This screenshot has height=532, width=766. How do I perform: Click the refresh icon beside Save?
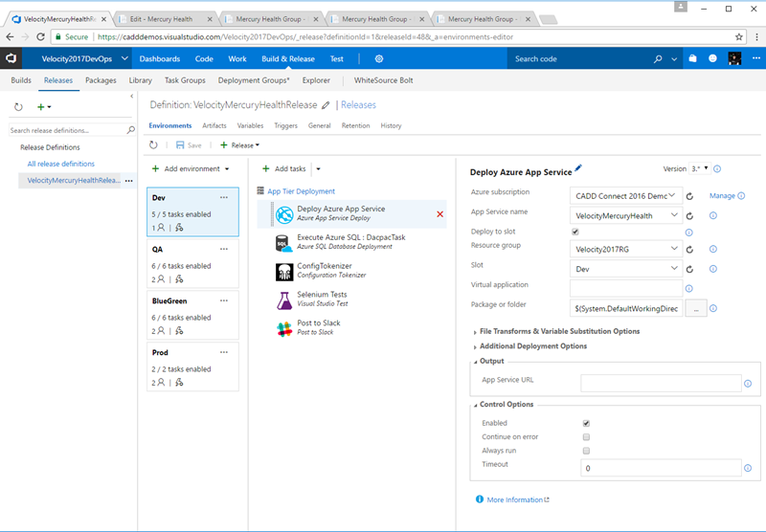(x=153, y=144)
